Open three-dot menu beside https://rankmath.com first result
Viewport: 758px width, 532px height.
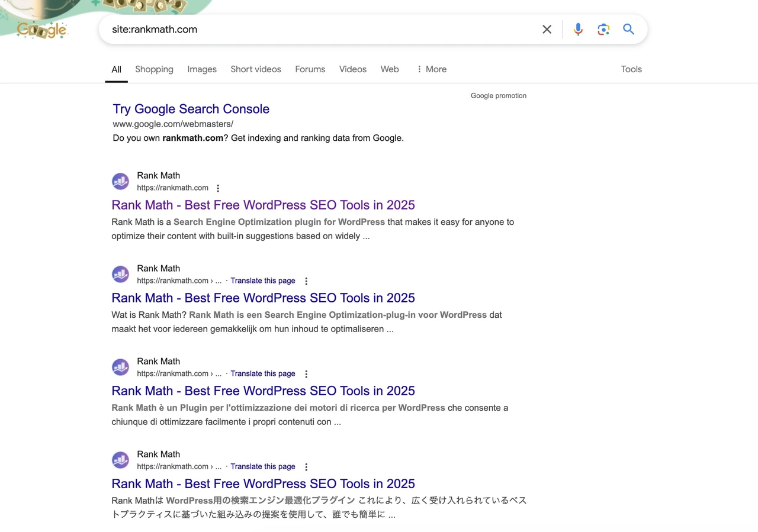(x=218, y=188)
